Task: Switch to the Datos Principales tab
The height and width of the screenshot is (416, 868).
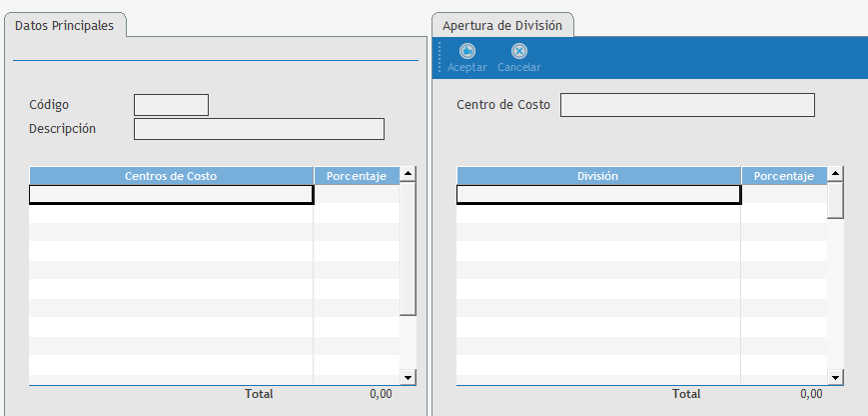Action: 65,24
